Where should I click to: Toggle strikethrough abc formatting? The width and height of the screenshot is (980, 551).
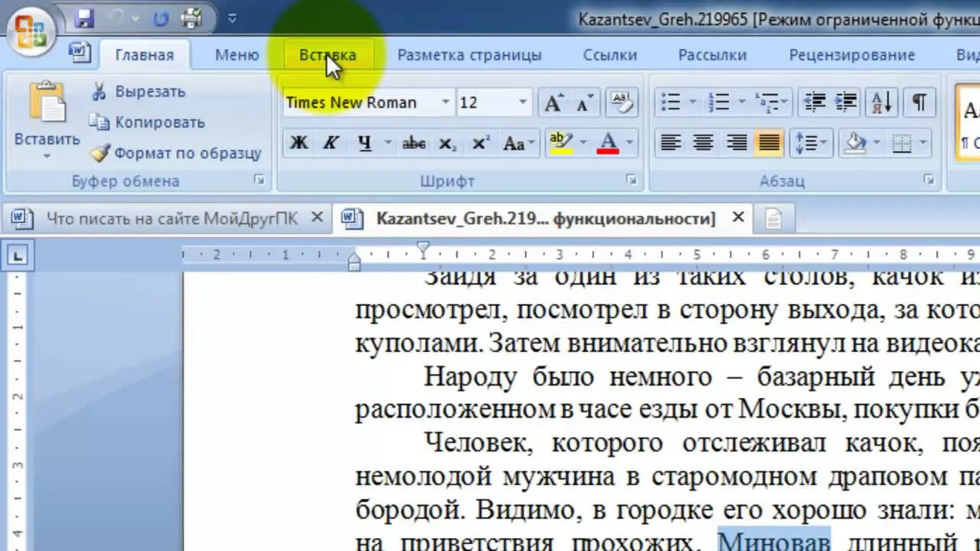(x=413, y=143)
